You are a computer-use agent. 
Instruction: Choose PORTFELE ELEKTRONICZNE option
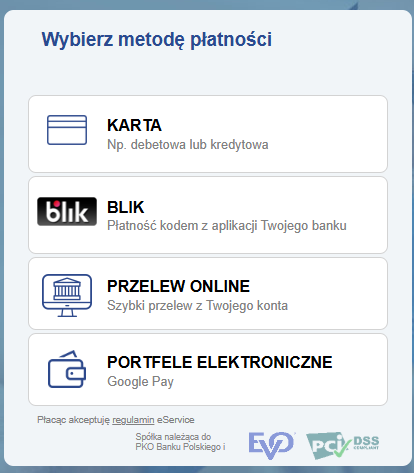pyautogui.click(x=208, y=370)
